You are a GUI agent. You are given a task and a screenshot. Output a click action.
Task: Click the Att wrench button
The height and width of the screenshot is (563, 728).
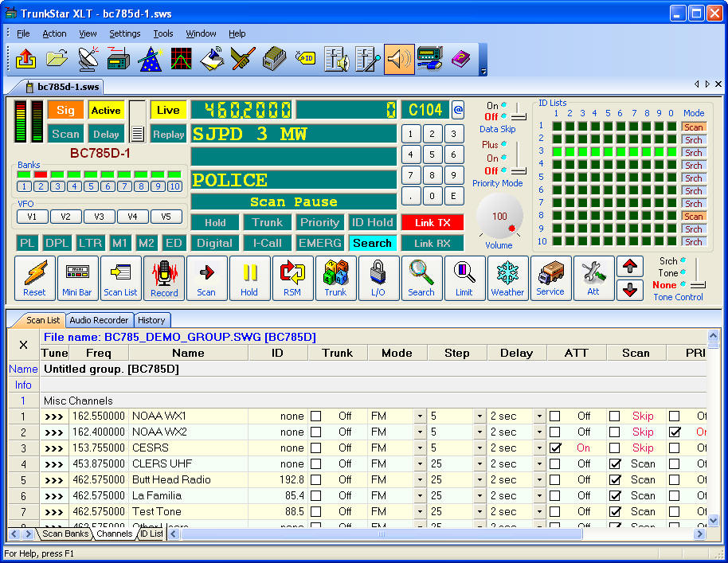[594, 279]
